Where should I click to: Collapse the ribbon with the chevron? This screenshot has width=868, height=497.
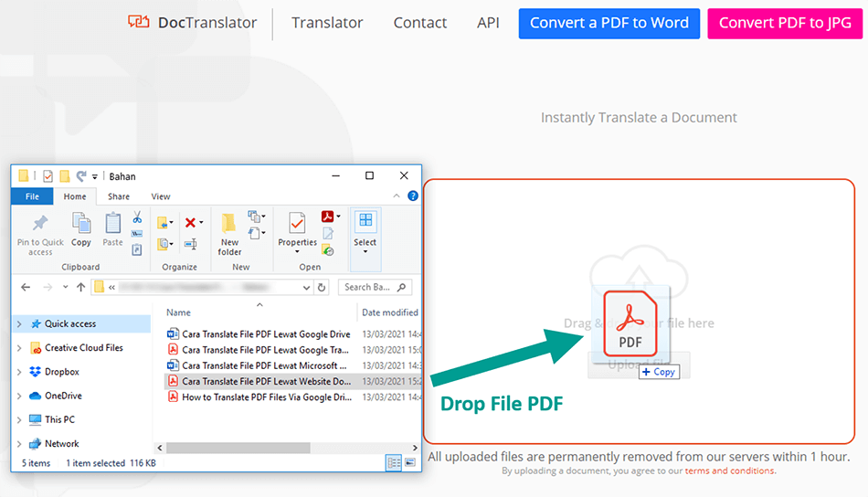coord(397,196)
